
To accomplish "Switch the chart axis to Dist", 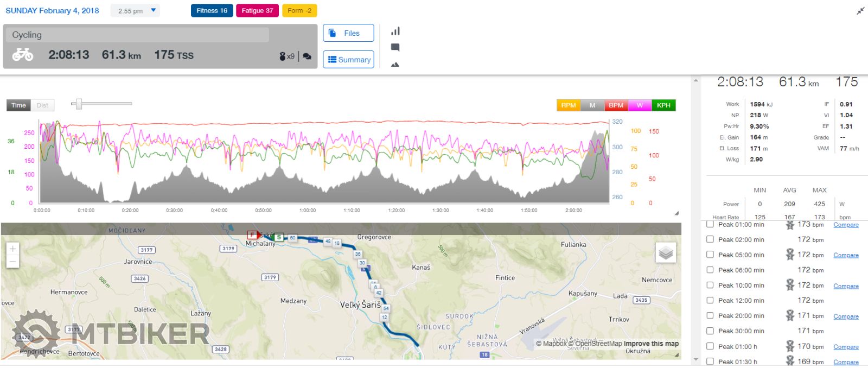I will pos(42,105).
